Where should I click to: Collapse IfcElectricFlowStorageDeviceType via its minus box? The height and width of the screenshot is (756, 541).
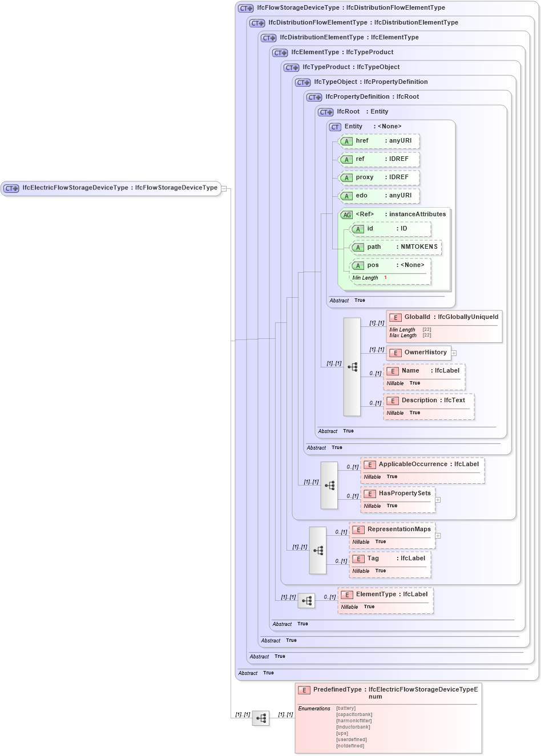[225, 188]
